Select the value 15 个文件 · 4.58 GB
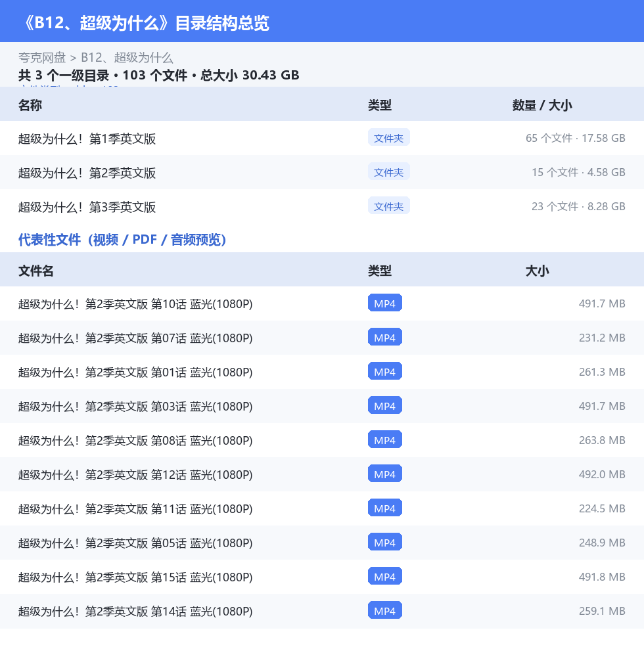Screen dimensions: 644x649 click(578, 172)
